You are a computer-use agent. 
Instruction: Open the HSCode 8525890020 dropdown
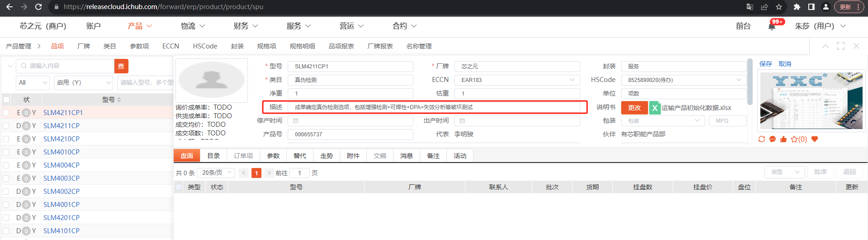pos(683,80)
